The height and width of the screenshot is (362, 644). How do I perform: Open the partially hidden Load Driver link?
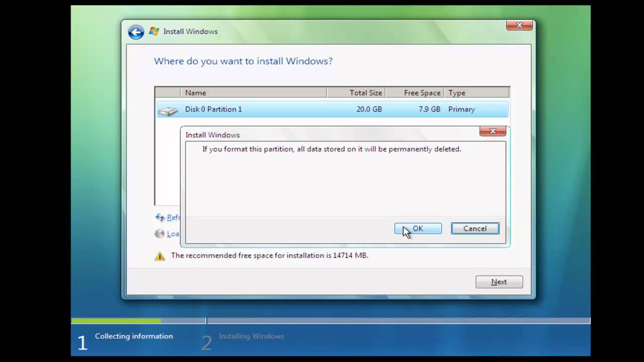click(x=173, y=234)
